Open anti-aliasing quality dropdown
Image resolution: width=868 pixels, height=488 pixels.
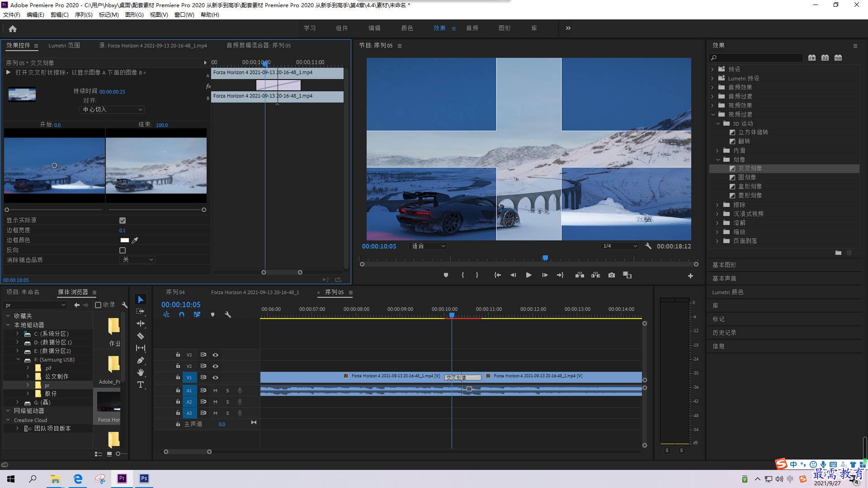(137, 260)
